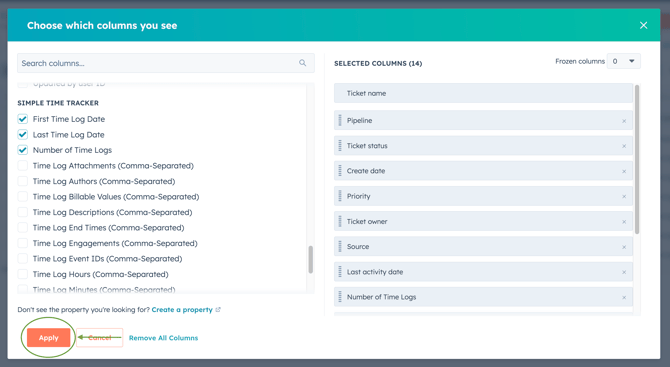Click the Ticket status drag handle

pos(340,146)
